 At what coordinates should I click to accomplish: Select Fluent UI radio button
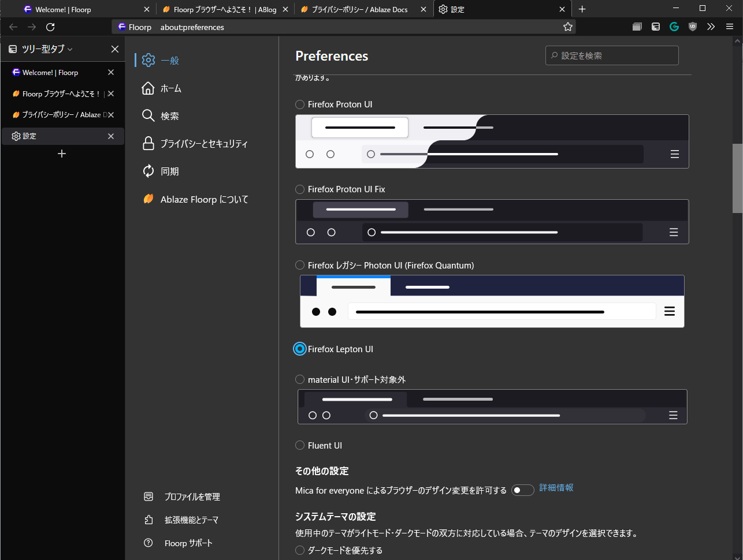point(300,445)
